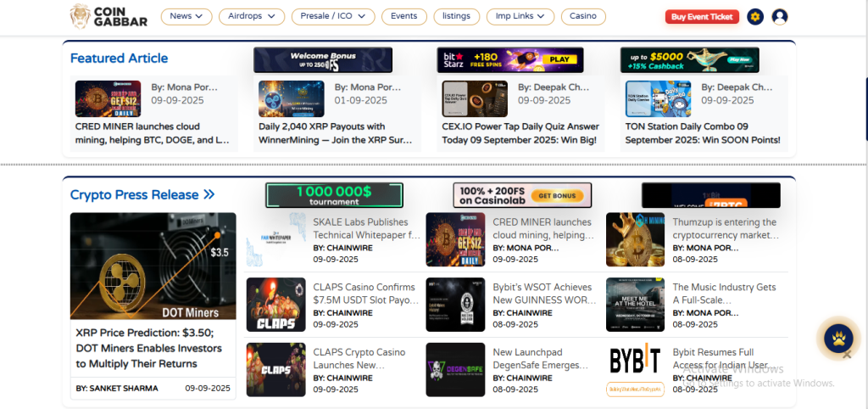Click the $5000 +15% Cashback banner
Image resolution: width=868 pixels, height=409 pixels.
point(690,60)
